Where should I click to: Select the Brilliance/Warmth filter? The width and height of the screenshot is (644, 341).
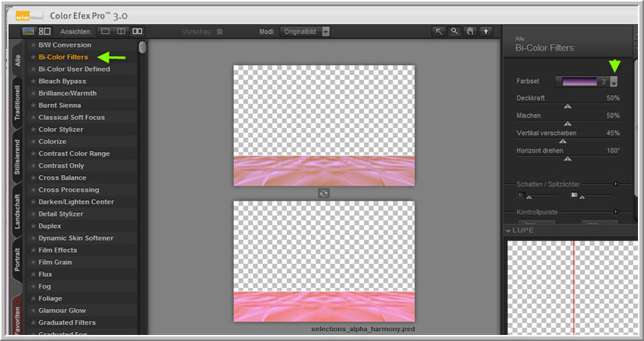tap(67, 93)
